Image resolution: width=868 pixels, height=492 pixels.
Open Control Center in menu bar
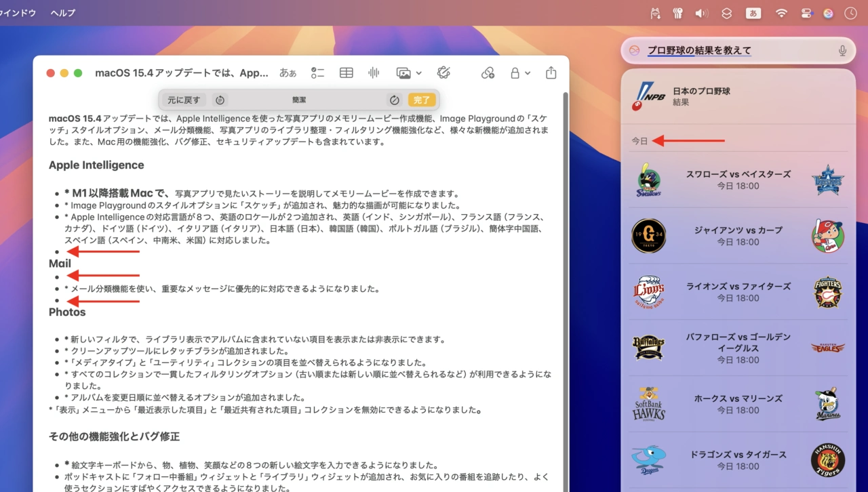[x=806, y=13]
